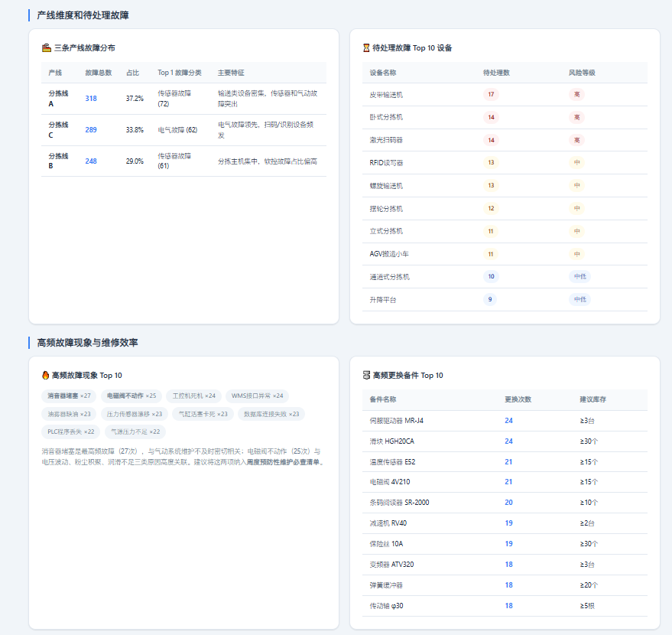The height and width of the screenshot is (635, 672).
Task: Click the ≥2台 suggested stock for 减速机 RV40
Action: click(587, 523)
